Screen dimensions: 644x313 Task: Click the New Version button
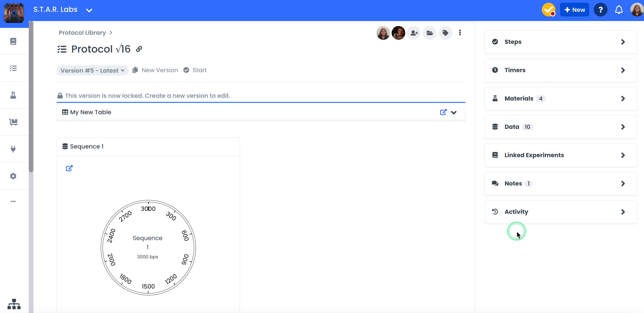[155, 70]
